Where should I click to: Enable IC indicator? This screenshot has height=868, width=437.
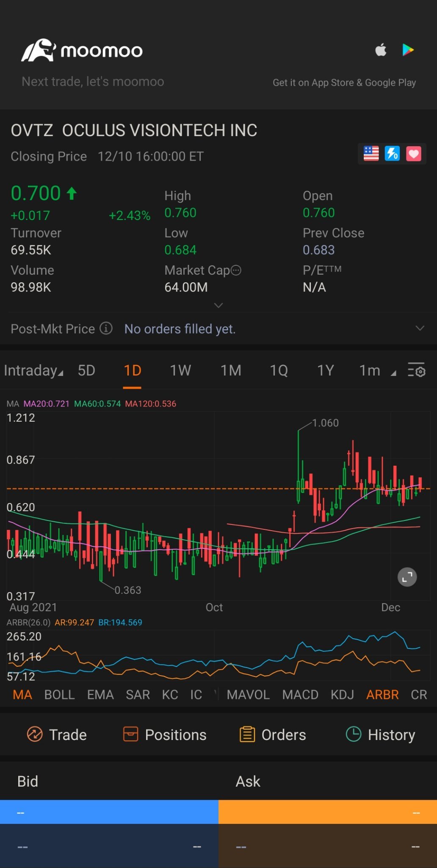pos(196,695)
